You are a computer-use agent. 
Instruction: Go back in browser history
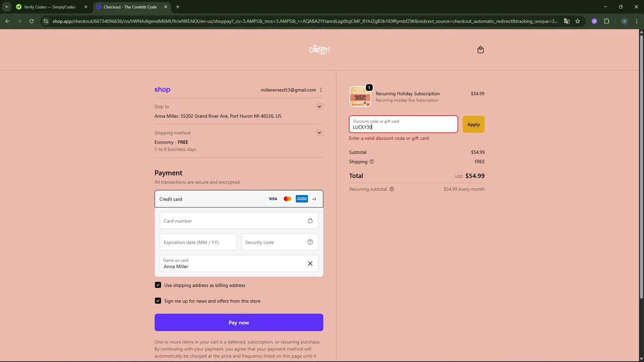point(7,21)
